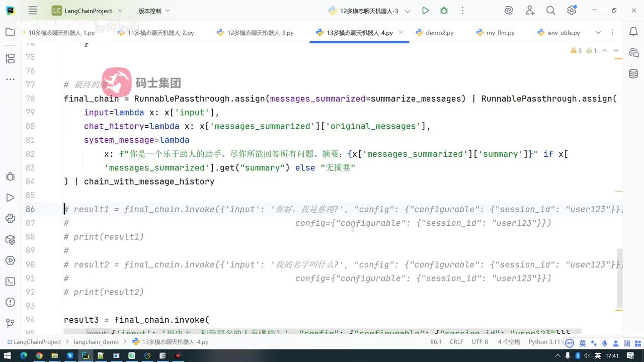Open the 4 个空格 indent settings
Image resolution: width=644 pixels, height=362 pixels.
509,342
